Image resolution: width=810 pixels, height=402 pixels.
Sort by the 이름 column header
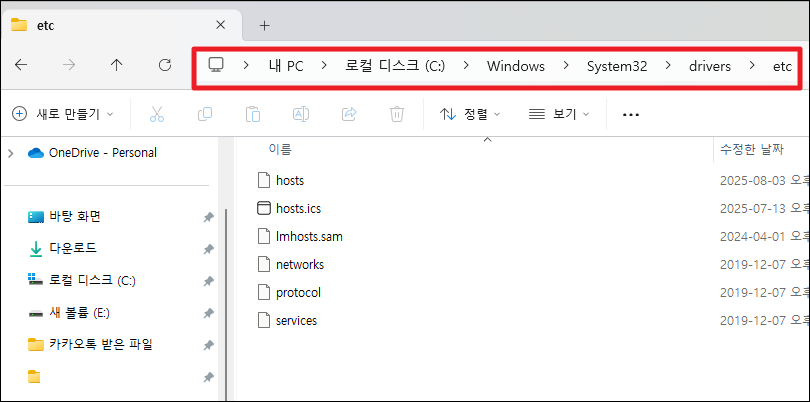[x=280, y=150]
